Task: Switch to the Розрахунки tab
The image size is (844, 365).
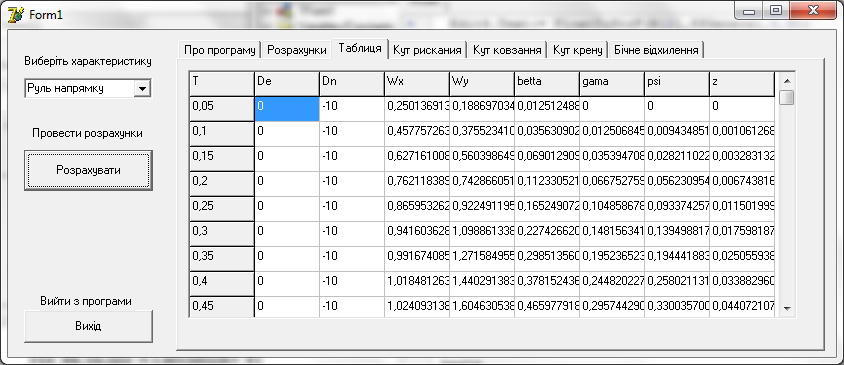Action: [297, 50]
